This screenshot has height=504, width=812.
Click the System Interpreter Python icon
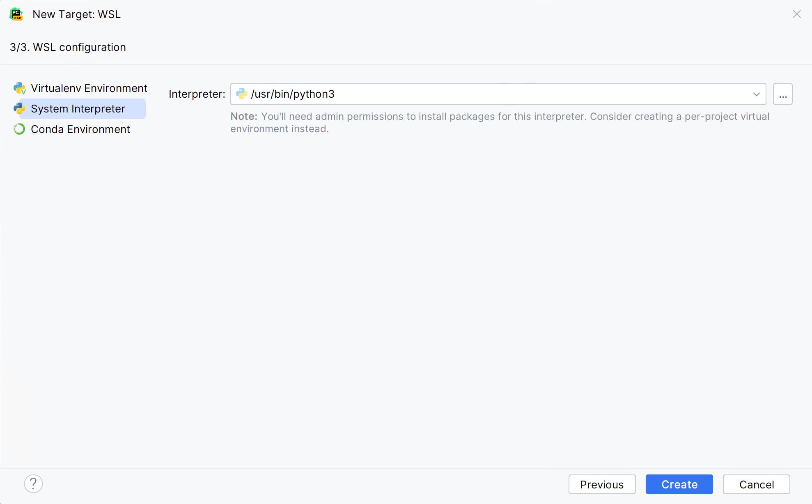coord(20,109)
